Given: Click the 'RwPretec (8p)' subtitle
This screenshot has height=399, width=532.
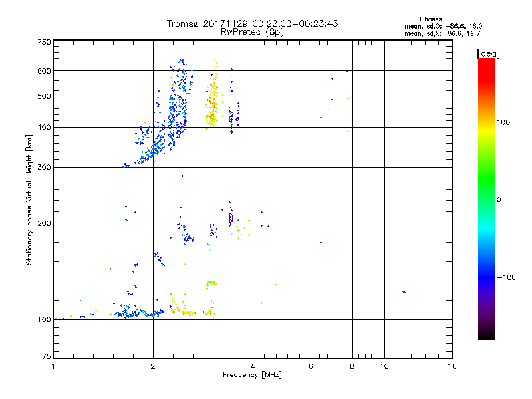Looking at the screenshot, I should coord(252,32).
